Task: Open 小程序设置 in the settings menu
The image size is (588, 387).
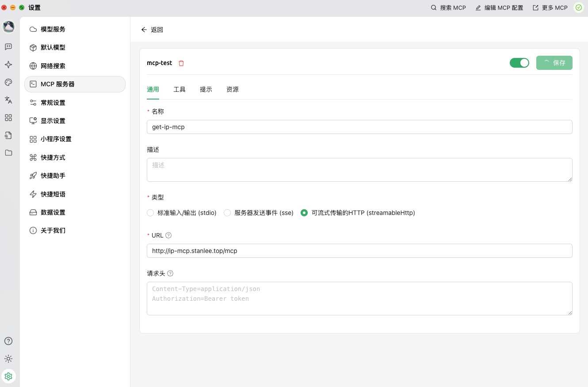Action: pos(75,139)
